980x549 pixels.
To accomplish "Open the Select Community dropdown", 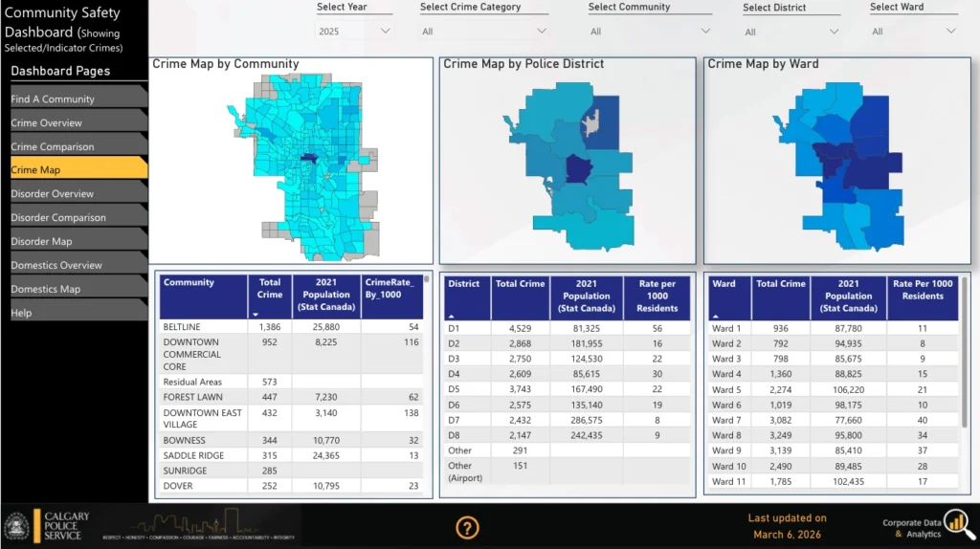I will (650, 32).
